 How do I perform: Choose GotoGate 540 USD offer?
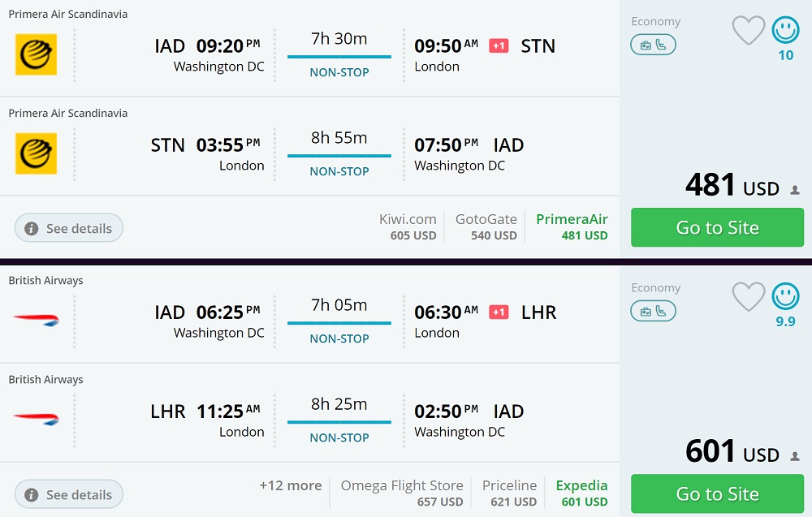pos(486,226)
